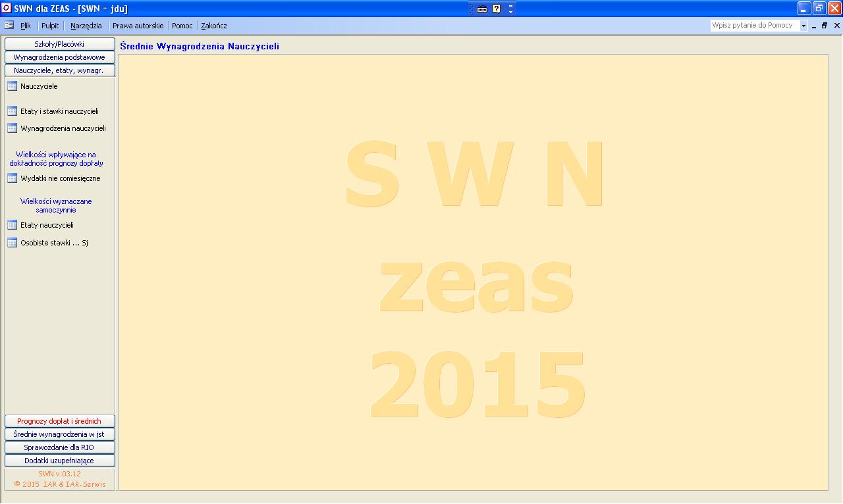The image size is (843, 504).
Task: Click the 'Wpisz pytanie do Pomocy' input field
Action: coord(754,26)
